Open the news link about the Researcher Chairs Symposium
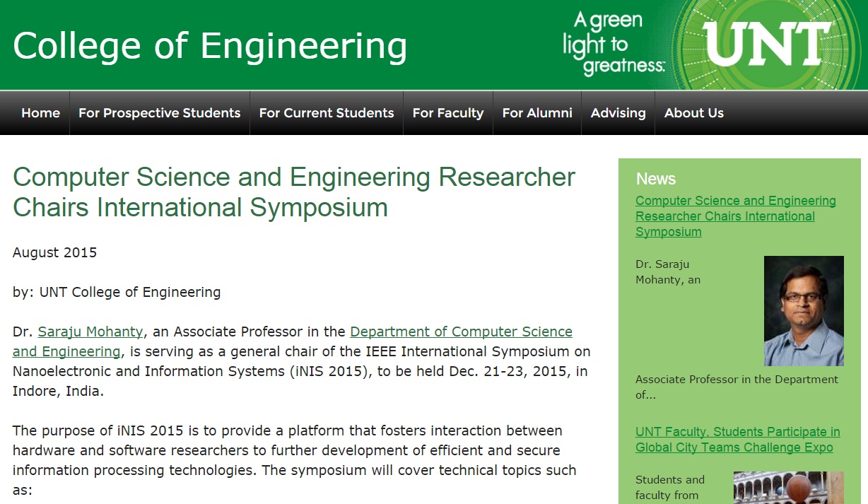The image size is (868, 504). (735, 216)
